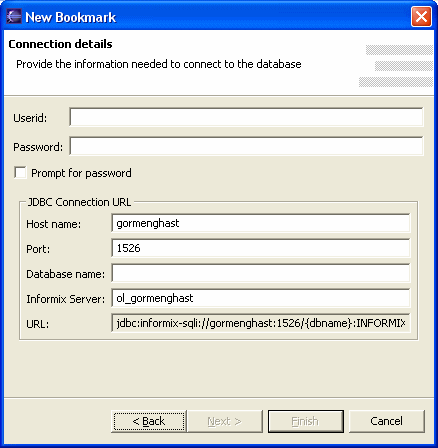The height and width of the screenshot is (448, 438).
Task: Cancel the New Bookmark wizard
Action: (387, 421)
